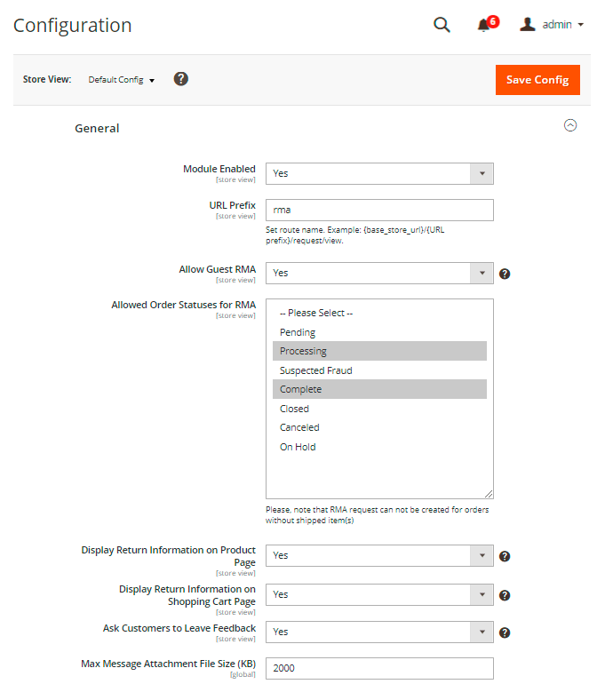Open Ask Customers to Leave Feedback dropdown
Image resolution: width=597 pixels, height=700 pixels.
379,632
